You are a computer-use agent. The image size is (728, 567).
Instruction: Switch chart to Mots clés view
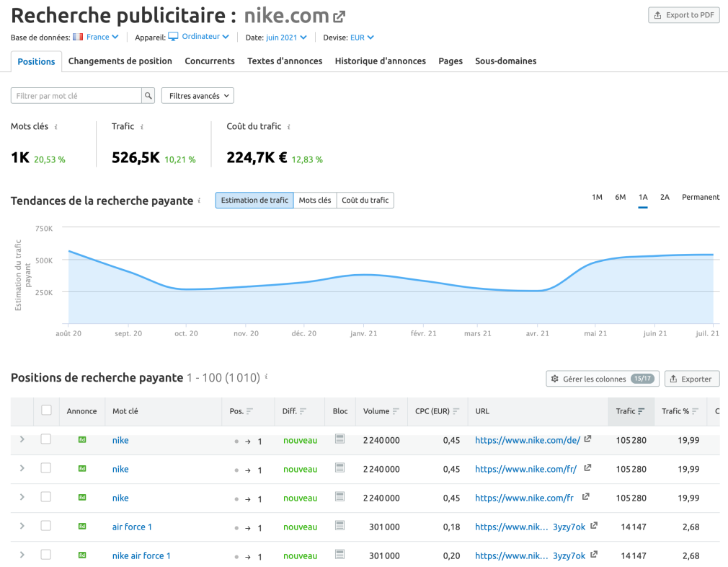[x=315, y=201]
